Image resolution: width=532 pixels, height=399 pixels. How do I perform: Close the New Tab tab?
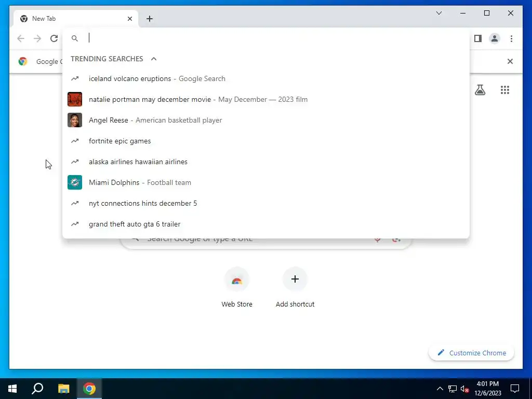pyautogui.click(x=129, y=19)
